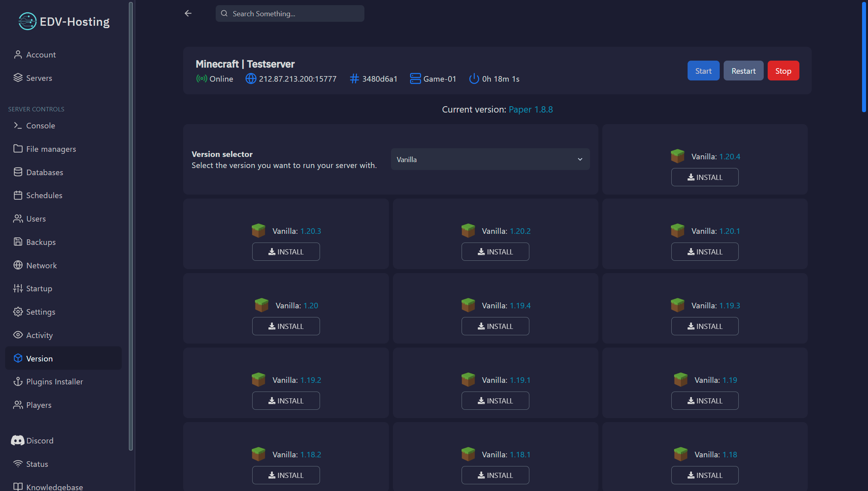Open File managers
The width and height of the screenshot is (868, 491).
coord(63,149)
